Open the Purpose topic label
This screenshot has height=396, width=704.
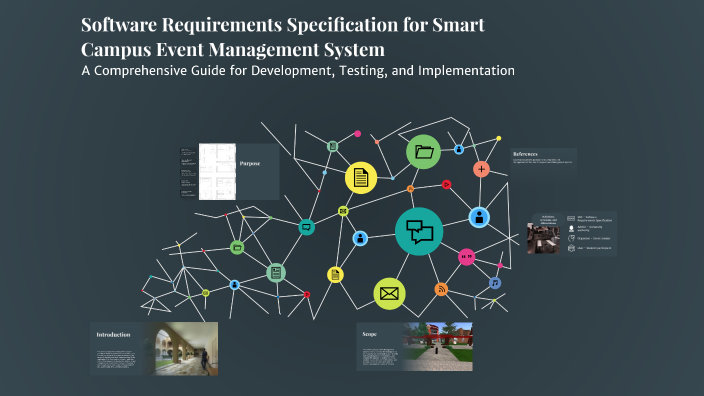250,163
